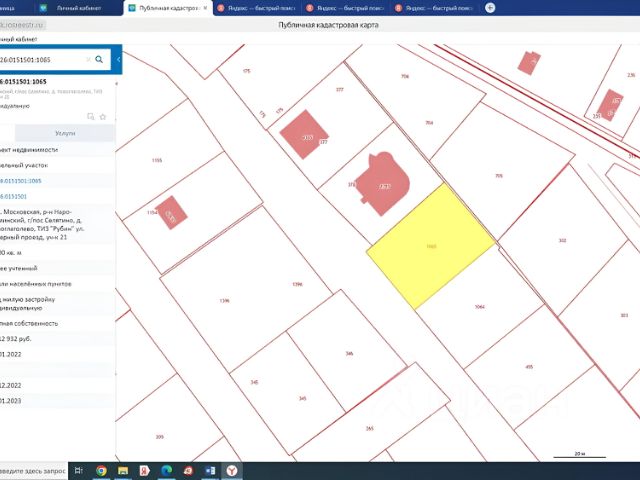640x480 pixels.
Task: Switch to the second Яндекс — быстрый поиск tab
Action: pos(345,8)
